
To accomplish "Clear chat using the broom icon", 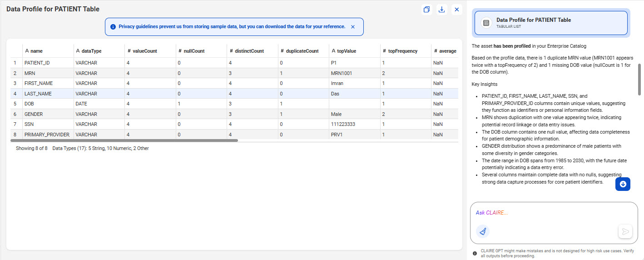I will (483, 231).
